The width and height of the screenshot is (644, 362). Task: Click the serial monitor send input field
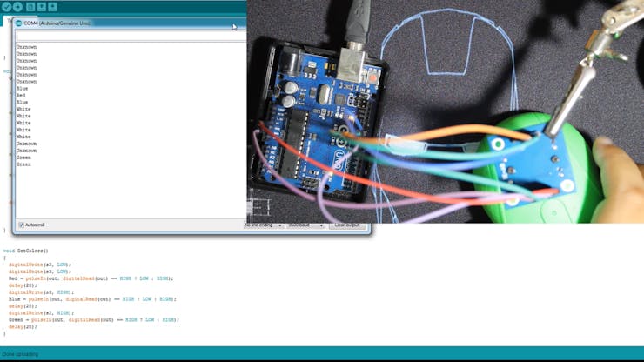pos(131,37)
